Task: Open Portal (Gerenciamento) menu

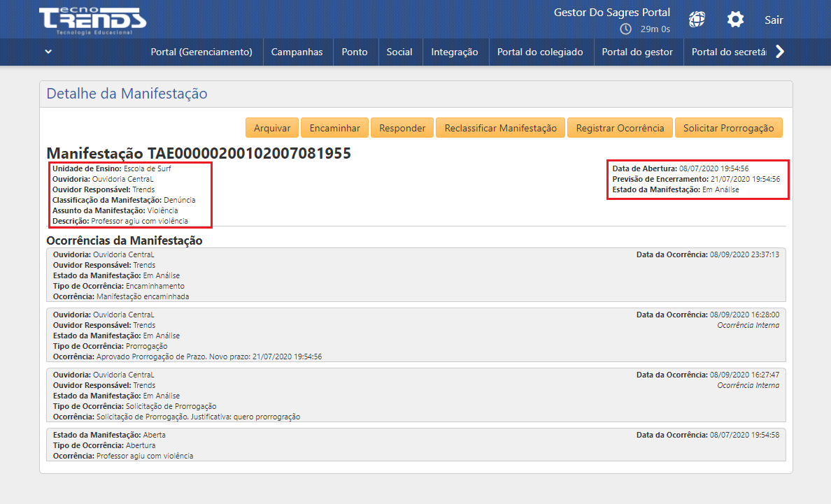Action: 201,52
